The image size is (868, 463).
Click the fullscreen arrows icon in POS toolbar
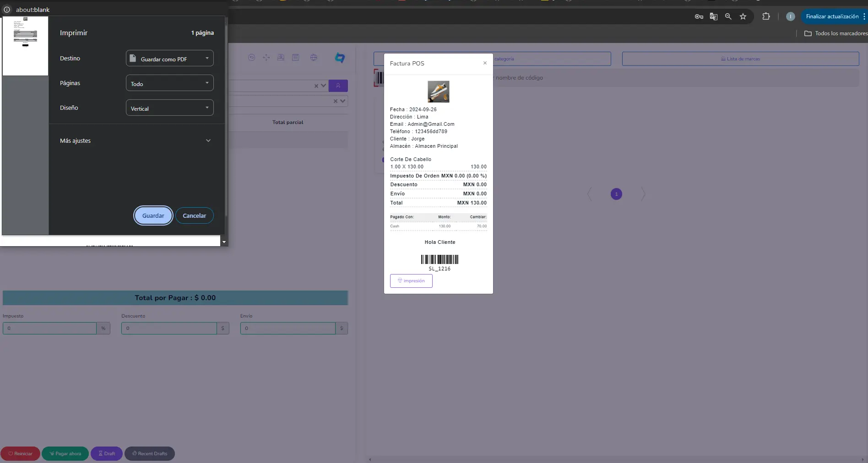266,58
